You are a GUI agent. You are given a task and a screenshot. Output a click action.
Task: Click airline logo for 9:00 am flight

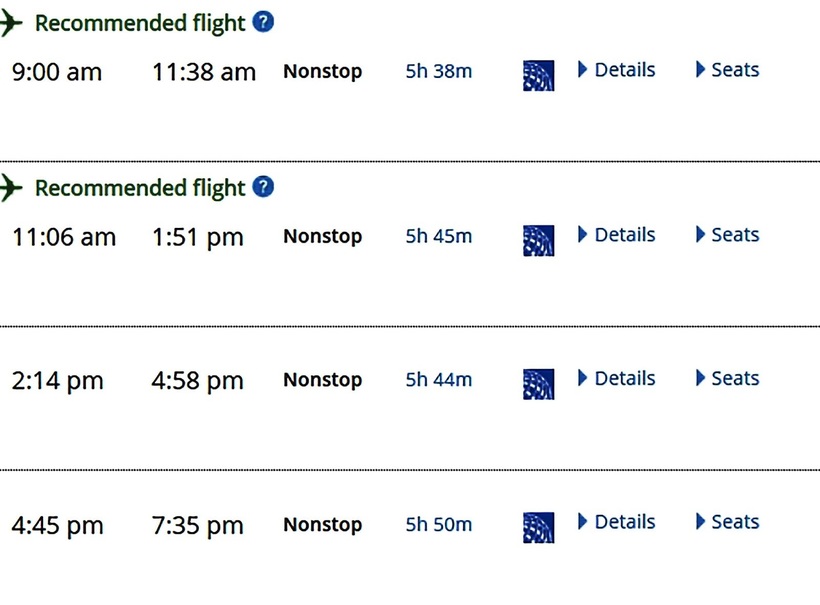[x=538, y=75]
